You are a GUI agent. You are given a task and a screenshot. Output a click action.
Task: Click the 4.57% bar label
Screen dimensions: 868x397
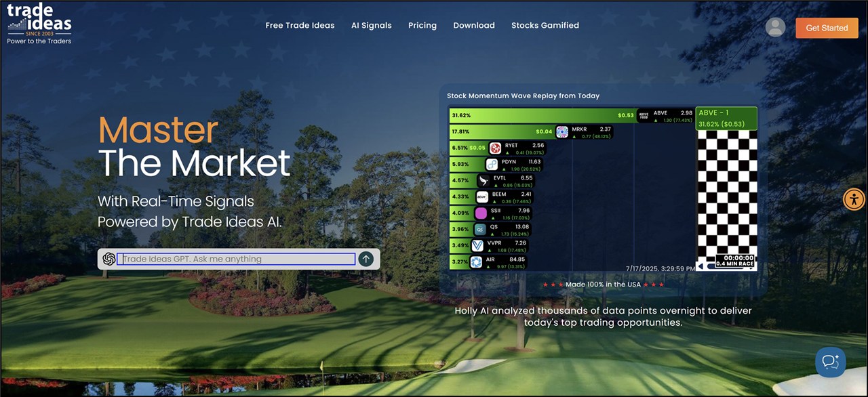click(460, 180)
